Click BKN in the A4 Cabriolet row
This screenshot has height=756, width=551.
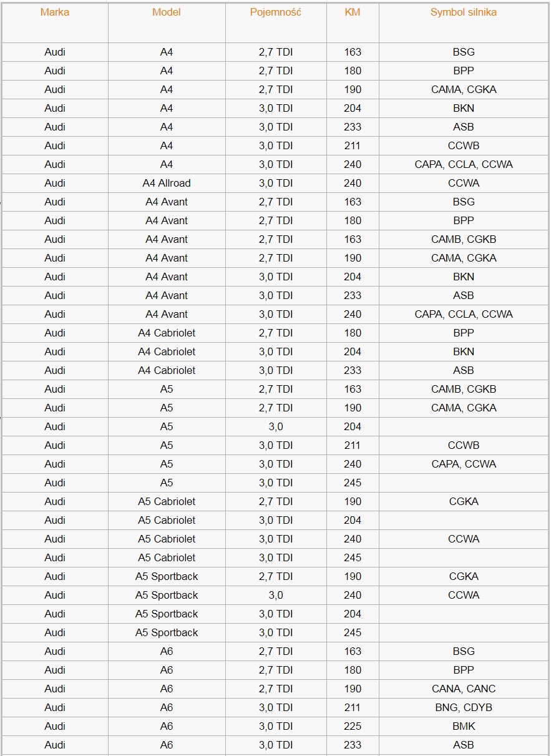click(464, 351)
